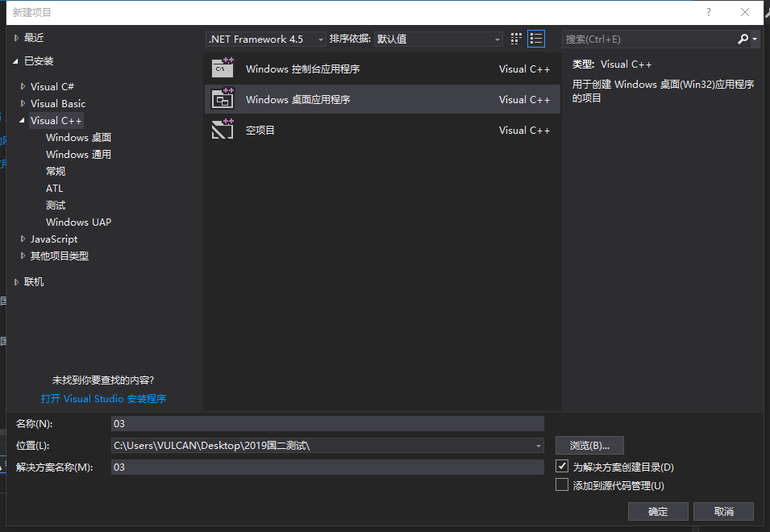Screen dimensions: 770x532
Task: Click the 名称 input field
Action: 327,423
